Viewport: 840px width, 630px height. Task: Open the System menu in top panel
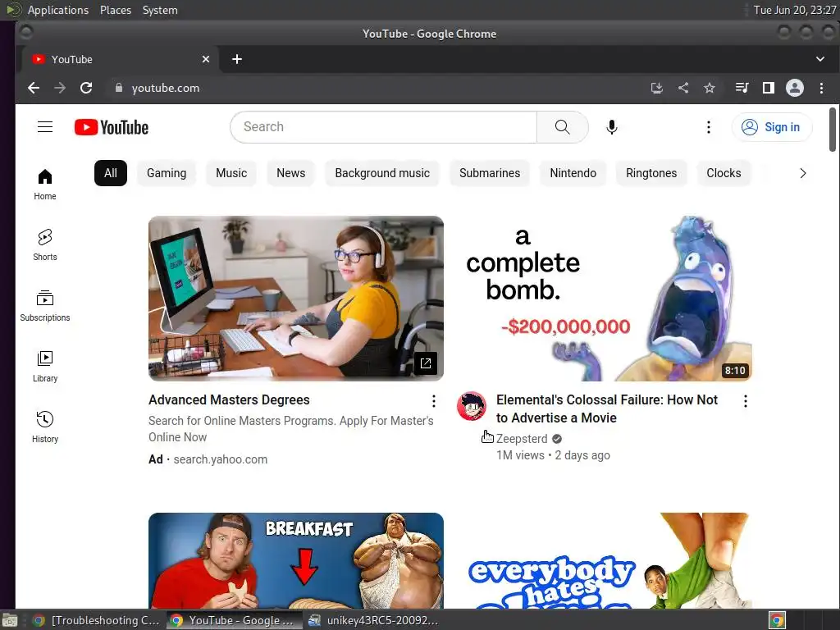point(160,10)
